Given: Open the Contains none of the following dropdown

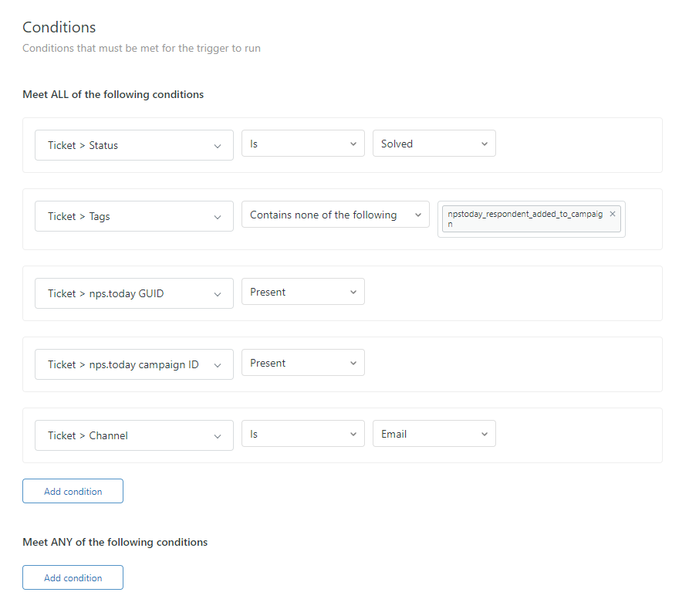Looking at the screenshot, I should [x=335, y=215].
